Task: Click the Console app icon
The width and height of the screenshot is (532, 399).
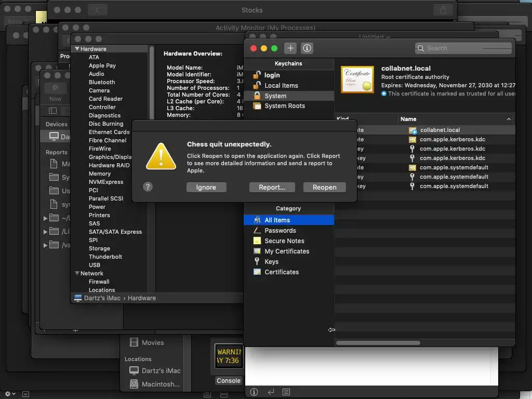Action: pos(229,356)
